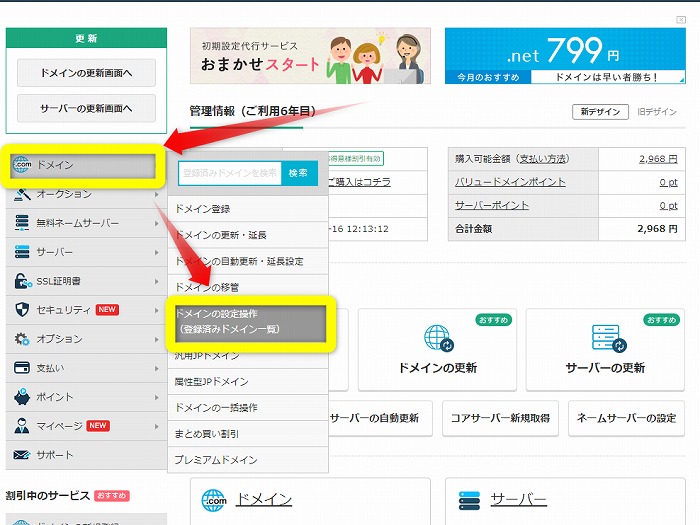Click the registered domain search field
This screenshot has height=525, width=700.
[230, 173]
